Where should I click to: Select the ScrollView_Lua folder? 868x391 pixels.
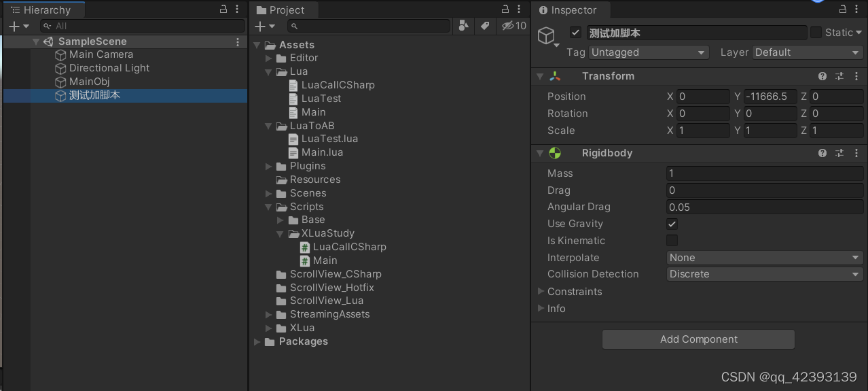[327, 301]
